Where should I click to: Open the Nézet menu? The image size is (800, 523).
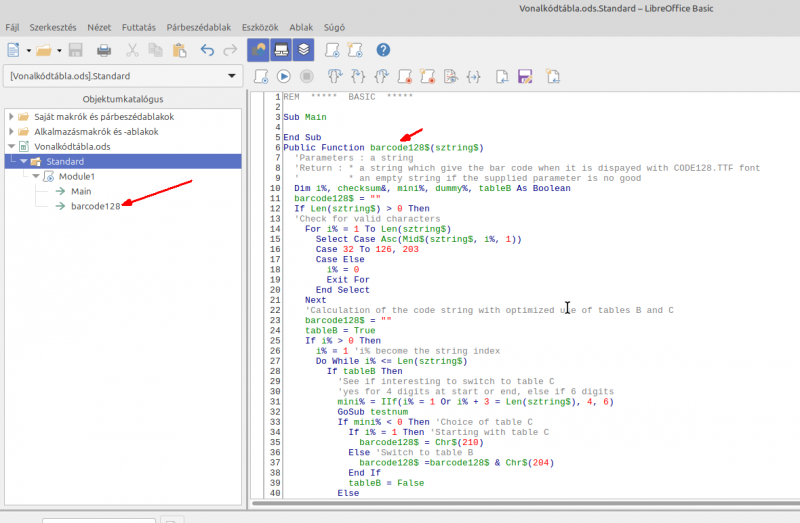tap(99, 28)
